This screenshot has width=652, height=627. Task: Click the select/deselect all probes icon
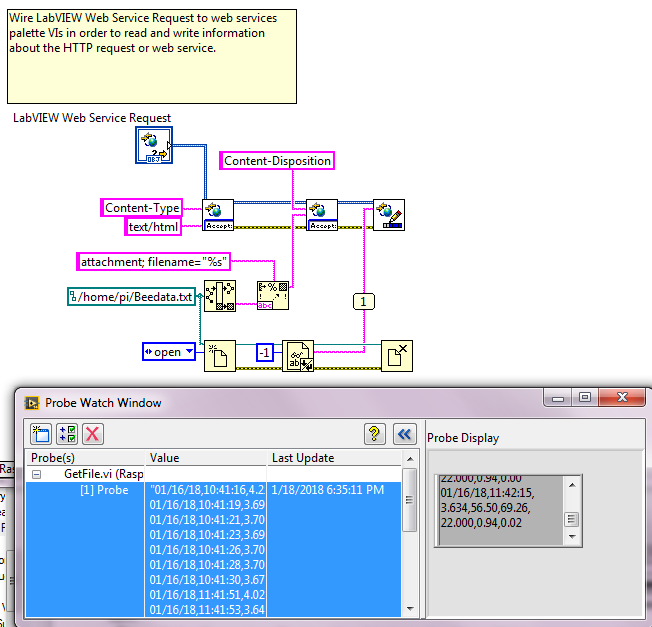67,434
